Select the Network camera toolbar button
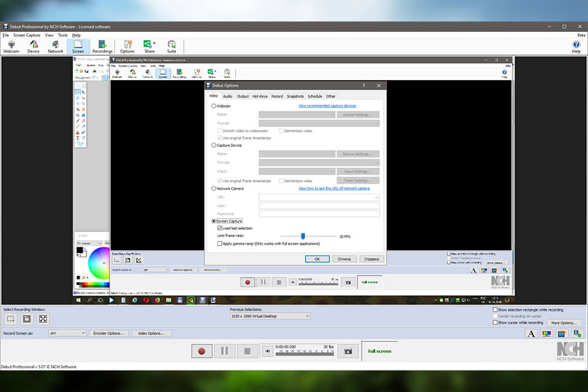The image size is (588, 392). point(56,47)
